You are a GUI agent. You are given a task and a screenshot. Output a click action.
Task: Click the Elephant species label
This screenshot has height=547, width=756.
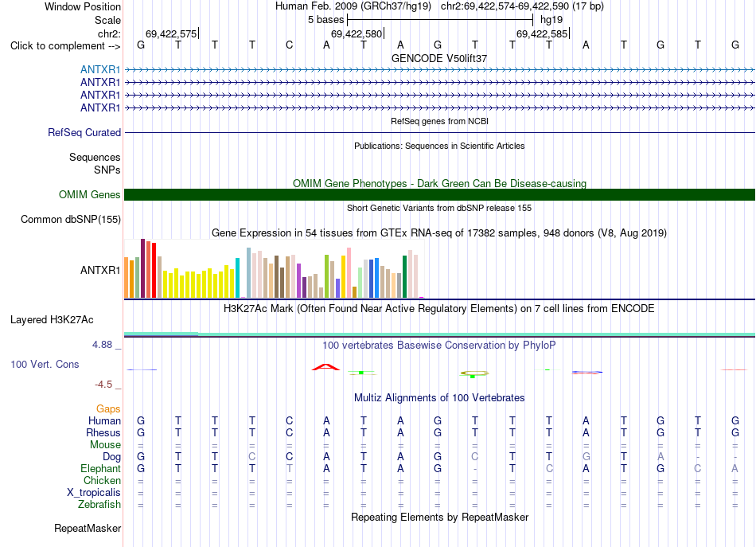tap(101, 468)
